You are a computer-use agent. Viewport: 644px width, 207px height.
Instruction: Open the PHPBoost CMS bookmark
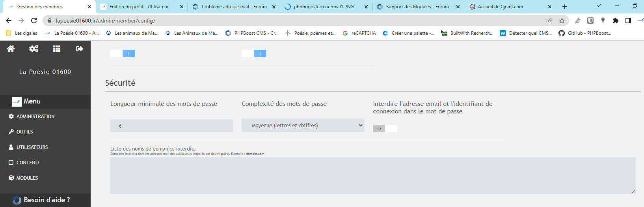pyautogui.click(x=252, y=33)
